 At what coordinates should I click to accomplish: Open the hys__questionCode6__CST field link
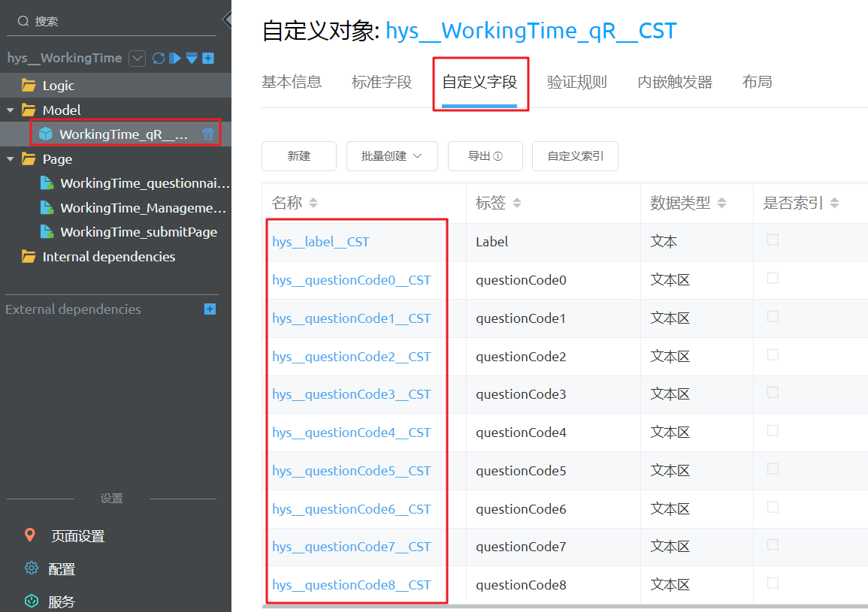pyautogui.click(x=352, y=508)
